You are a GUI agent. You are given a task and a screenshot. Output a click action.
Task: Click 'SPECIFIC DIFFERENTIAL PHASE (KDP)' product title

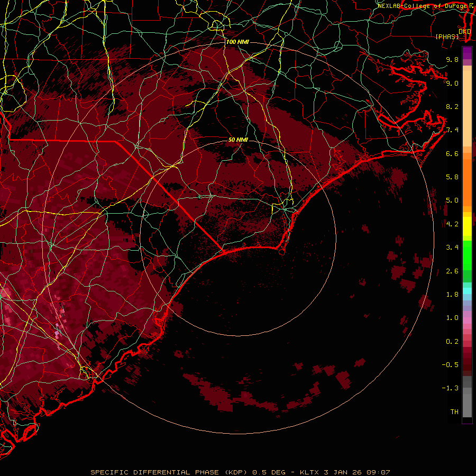pos(170,472)
